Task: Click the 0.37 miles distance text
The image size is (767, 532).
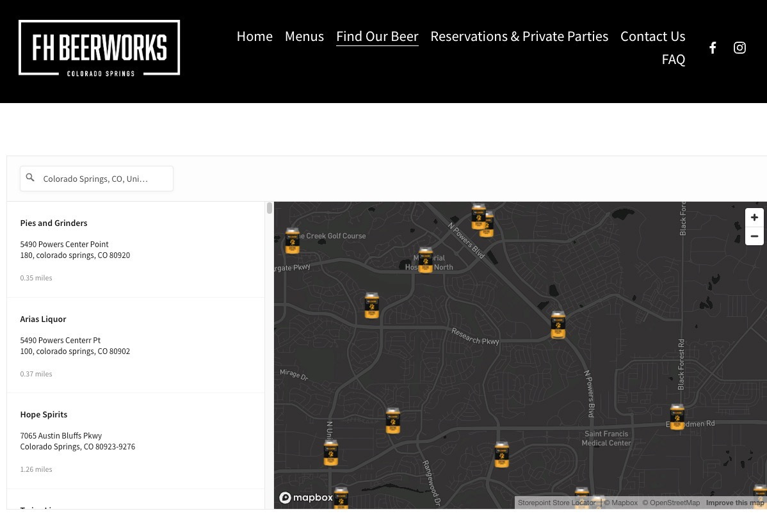Action: click(x=36, y=374)
